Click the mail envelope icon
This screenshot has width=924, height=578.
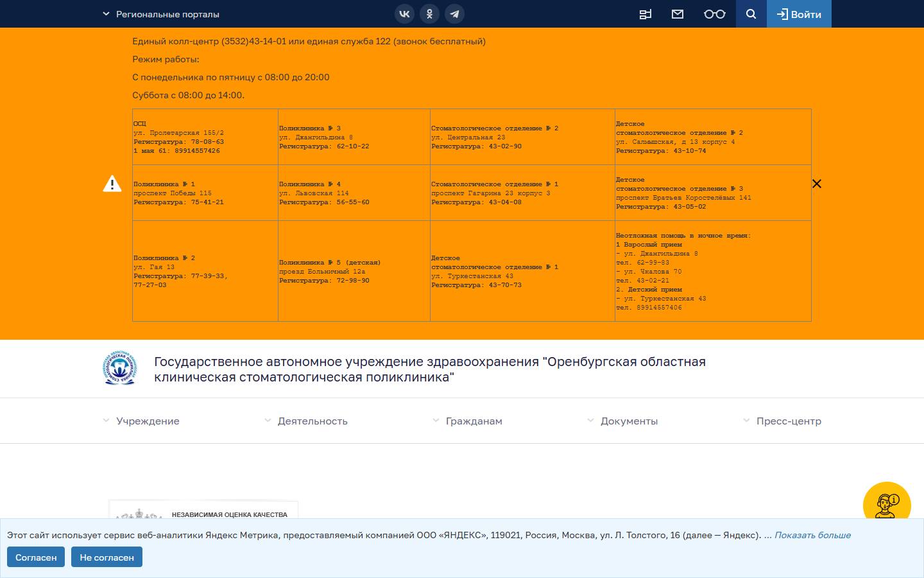click(x=678, y=14)
